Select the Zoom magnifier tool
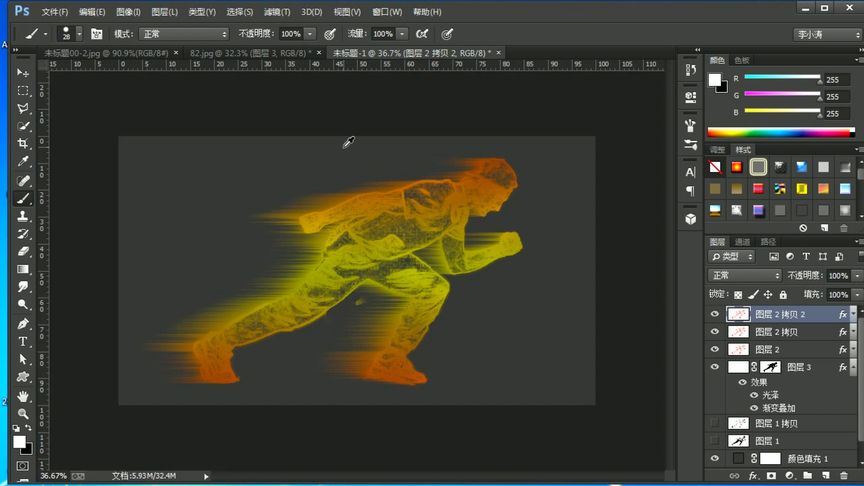The height and width of the screenshot is (486, 864). [x=23, y=413]
